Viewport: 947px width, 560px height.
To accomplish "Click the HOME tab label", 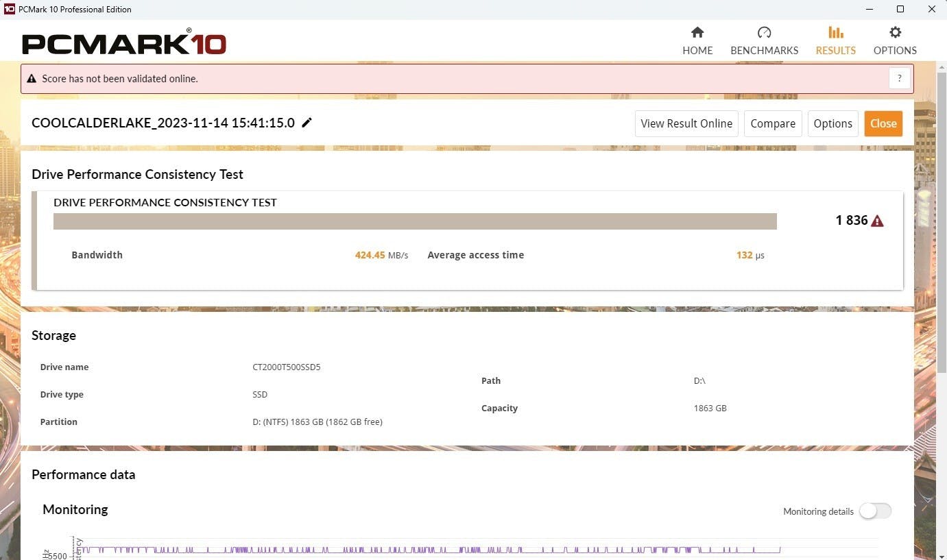I will tap(697, 50).
